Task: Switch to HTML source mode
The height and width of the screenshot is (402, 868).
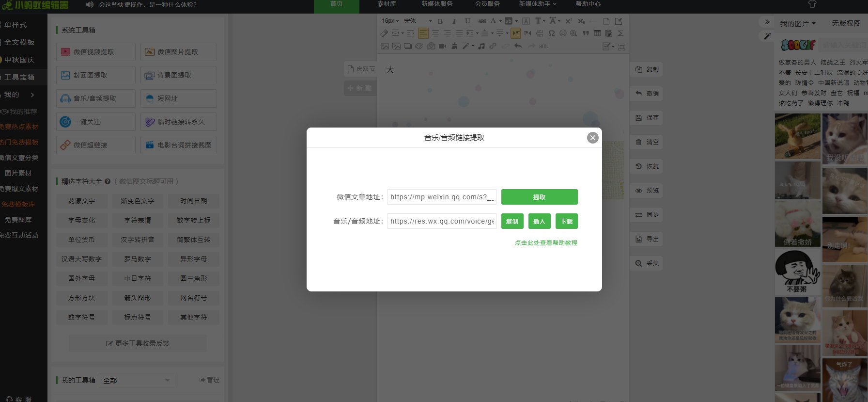Action: 543,46
